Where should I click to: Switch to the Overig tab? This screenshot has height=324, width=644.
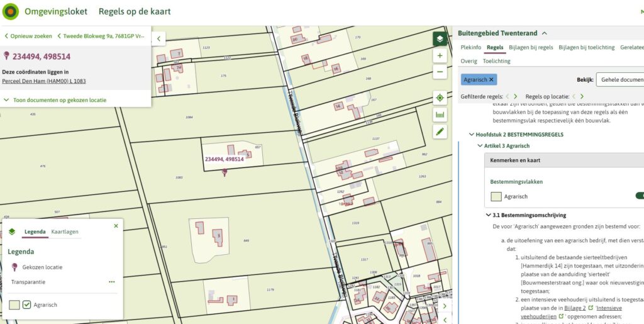tap(469, 61)
